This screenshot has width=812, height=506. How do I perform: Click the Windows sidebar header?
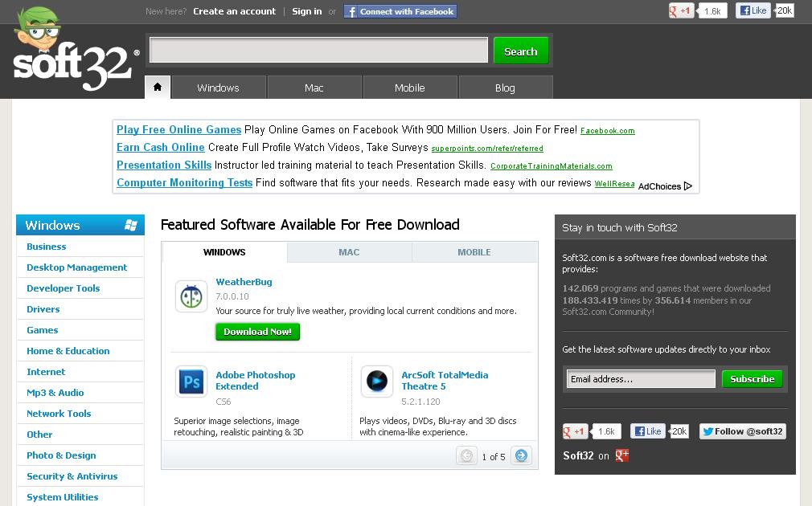(80, 225)
